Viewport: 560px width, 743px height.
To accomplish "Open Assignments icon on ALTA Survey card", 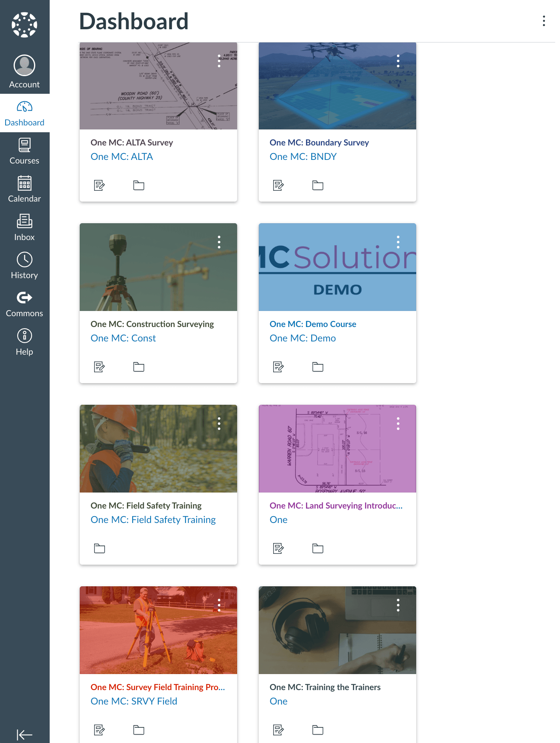I will click(99, 185).
